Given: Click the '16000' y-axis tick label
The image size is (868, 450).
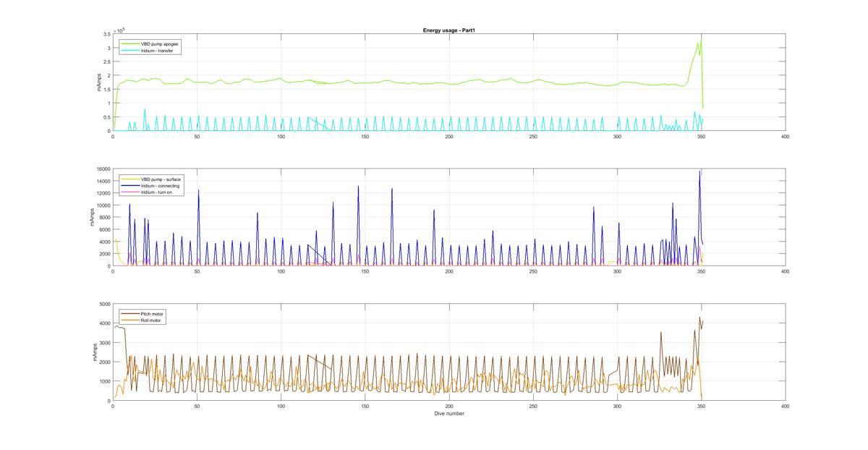Looking at the screenshot, I should point(103,169).
